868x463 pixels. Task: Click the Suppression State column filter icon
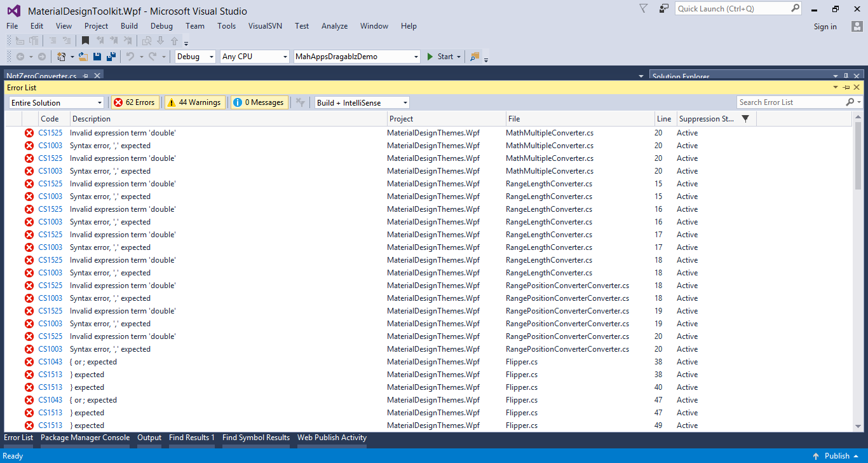[745, 119]
